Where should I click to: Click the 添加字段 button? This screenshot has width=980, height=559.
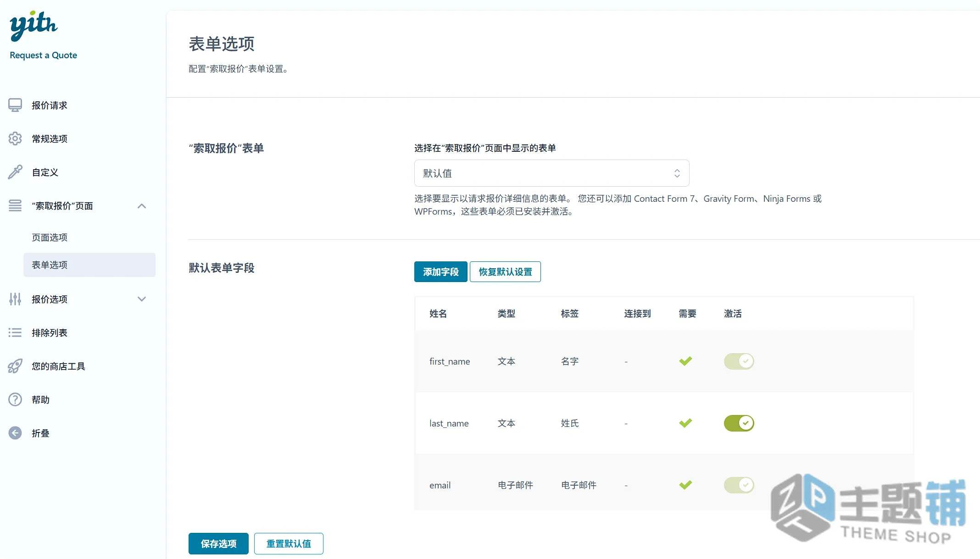coord(440,272)
